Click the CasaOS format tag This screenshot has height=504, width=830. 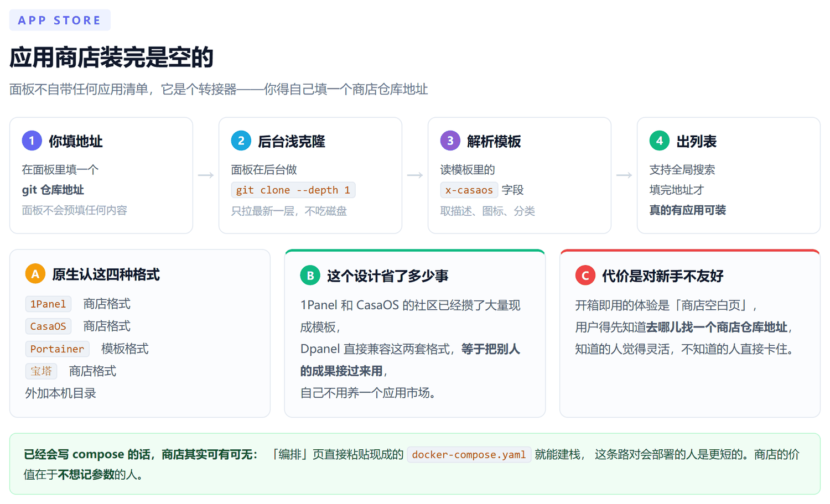48,326
